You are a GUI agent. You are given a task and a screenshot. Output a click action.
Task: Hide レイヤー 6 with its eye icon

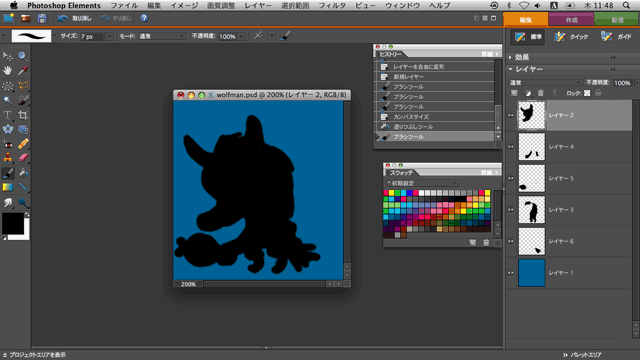[x=511, y=241]
